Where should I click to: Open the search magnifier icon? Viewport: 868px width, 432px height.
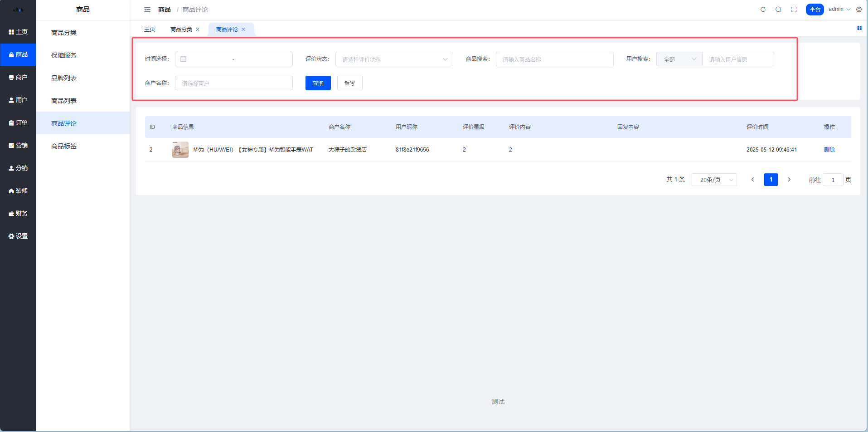click(778, 10)
